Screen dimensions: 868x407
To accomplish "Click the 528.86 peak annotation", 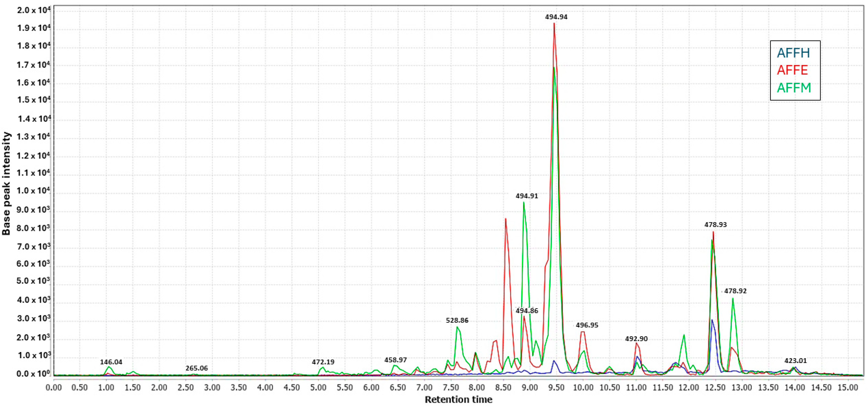I will tap(457, 320).
